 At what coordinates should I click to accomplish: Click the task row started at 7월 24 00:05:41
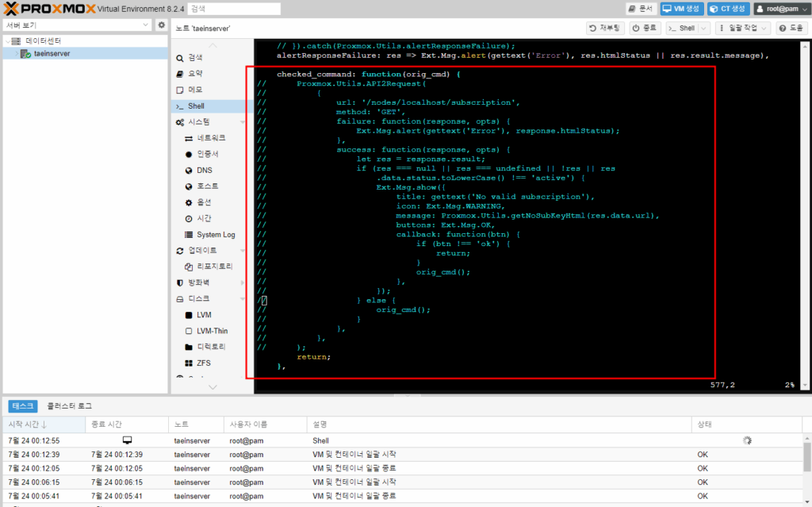[x=402, y=496]
